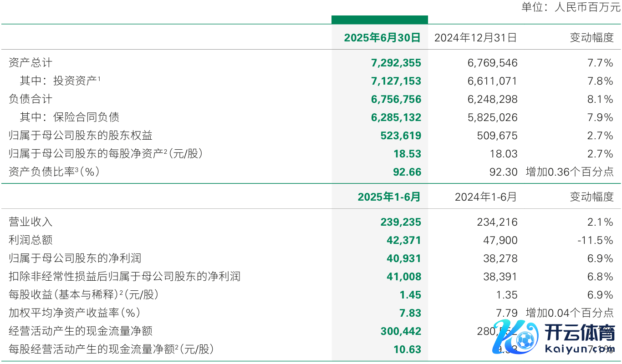Click the 单位：人民币百万元 unit label

[x=571, y=7]
